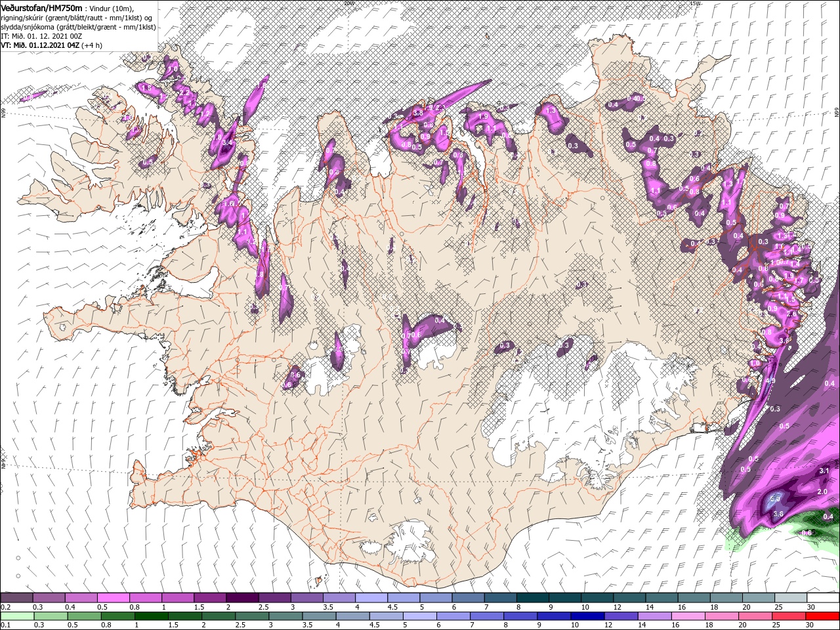Pick light lavender top-row swatch at 4
This screenshot has height=630, width=840.
(371, 598)
